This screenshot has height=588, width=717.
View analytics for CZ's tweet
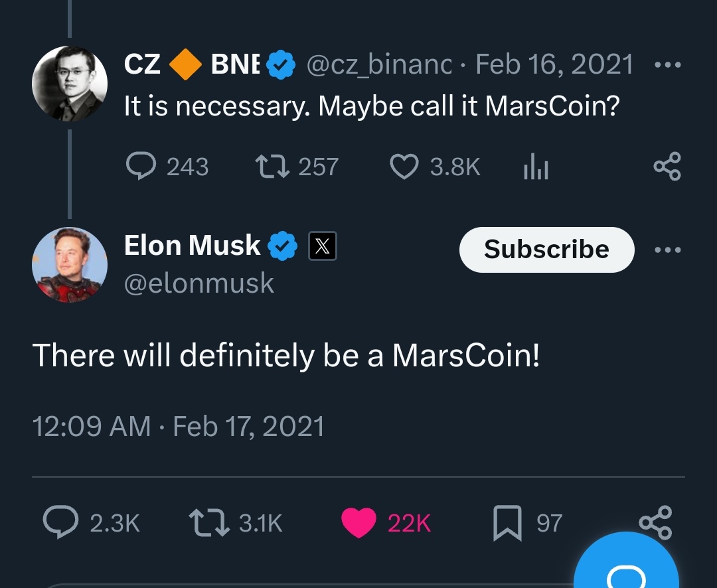tap(536, 166)
